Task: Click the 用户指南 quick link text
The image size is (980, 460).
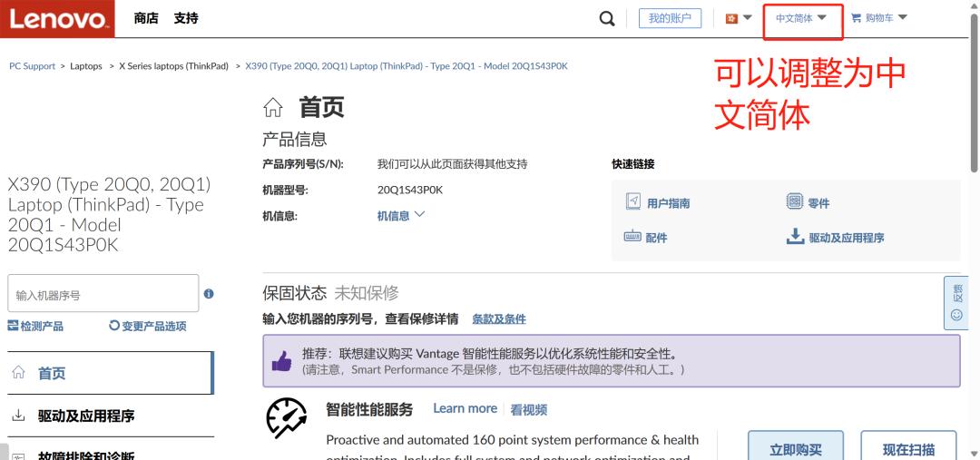Action: pos(668,204)
